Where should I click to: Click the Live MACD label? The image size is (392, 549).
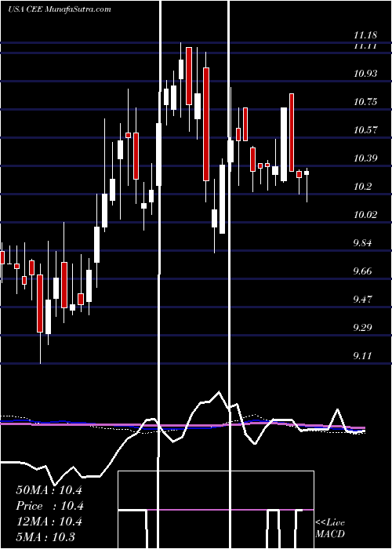tap(330, 528)
